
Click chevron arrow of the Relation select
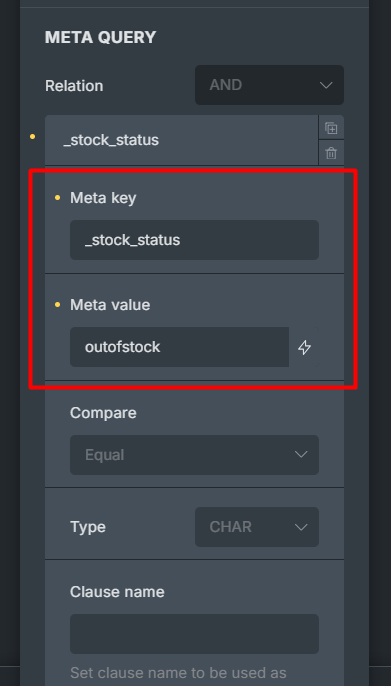[x=326, y=85]
